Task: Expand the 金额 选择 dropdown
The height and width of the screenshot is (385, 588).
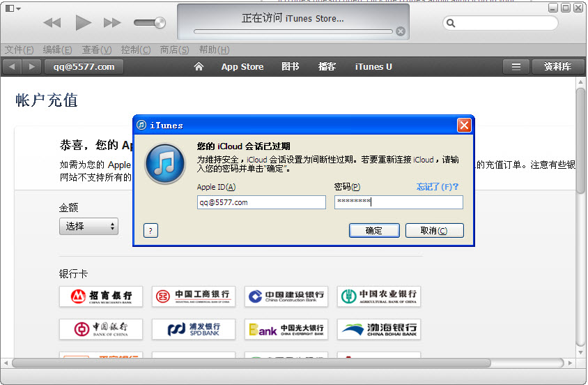Action: [x=88, y=227]
